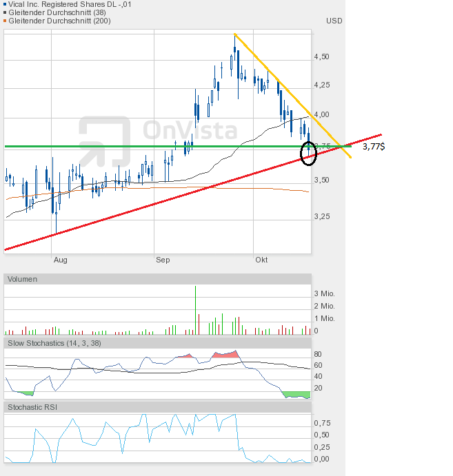Click the '0,50' RSI axis label

(322, 435)
